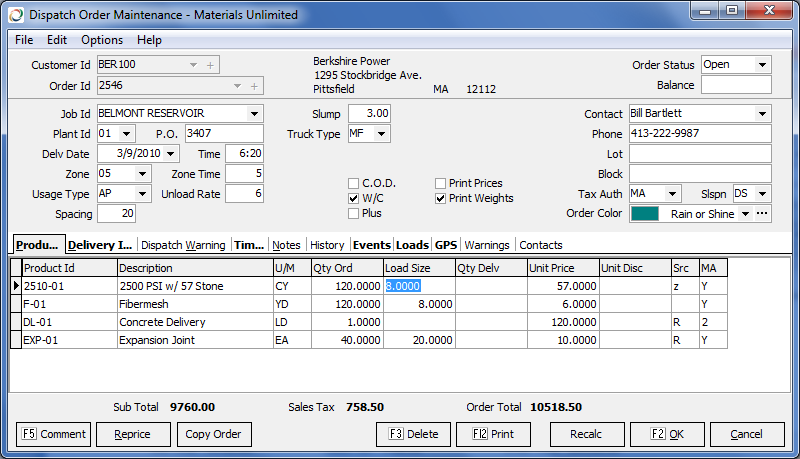The width and height of the screenshot is (800, 459).
Task: Click the P.O. input field
Action: tap(224, 134)
